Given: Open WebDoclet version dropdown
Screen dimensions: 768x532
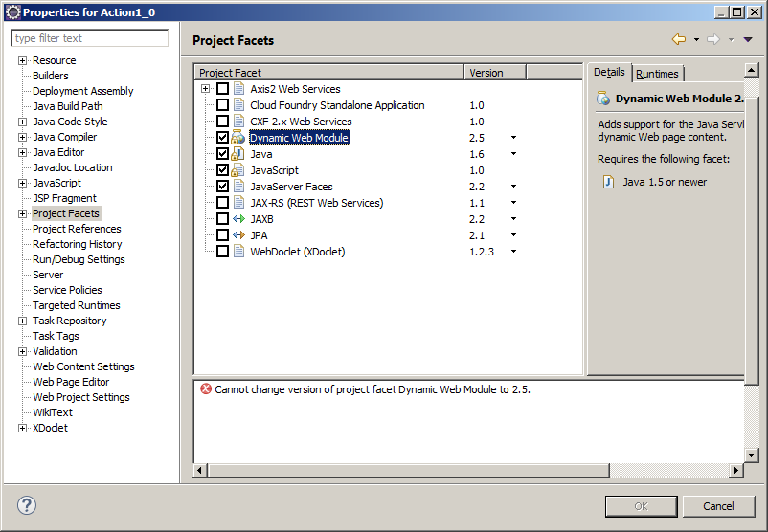Looking at the screenshot, I should (513, 251).
